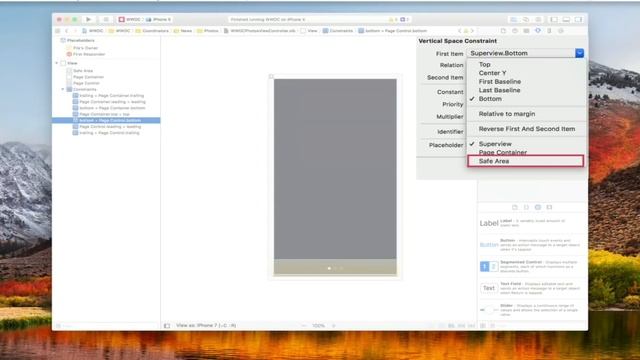Open the Connections inspector tab

pyautogui.click(x=561, y=31)
